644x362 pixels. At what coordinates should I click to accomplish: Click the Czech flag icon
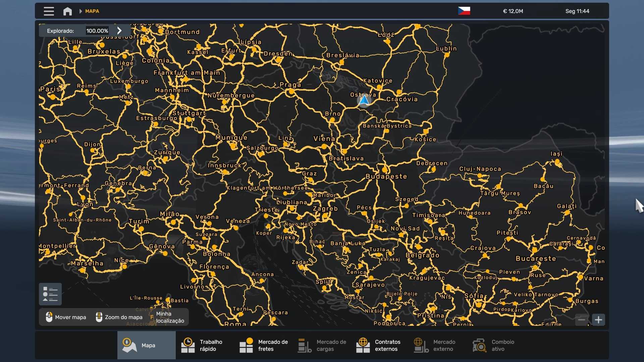464,11
